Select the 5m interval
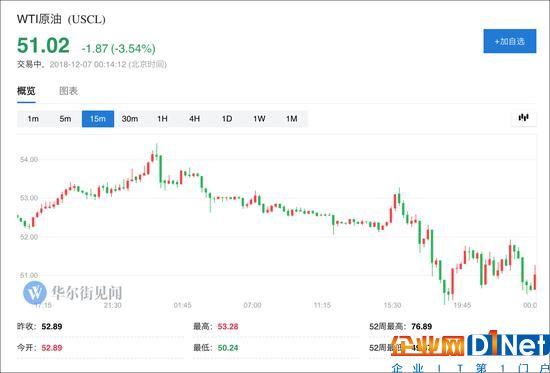Image resolution: width=550 pixels, height=373 pixels. [x=65, y=119]
